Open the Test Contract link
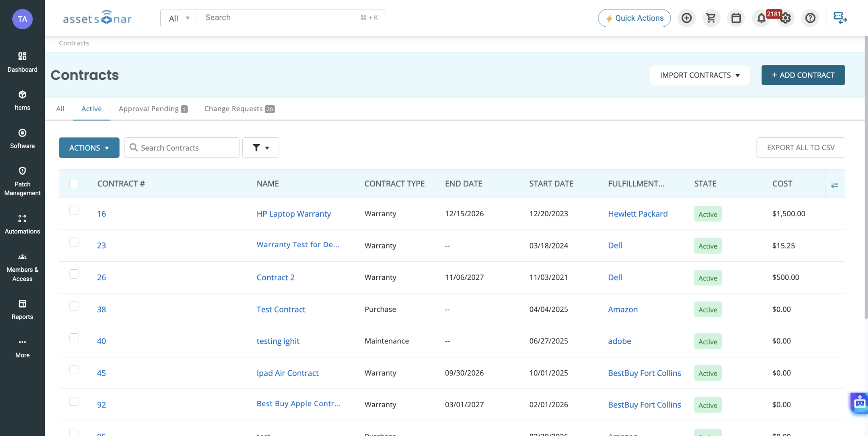This screenshot has width=868, height=436. pyautogui.click(x=281, y=309)
